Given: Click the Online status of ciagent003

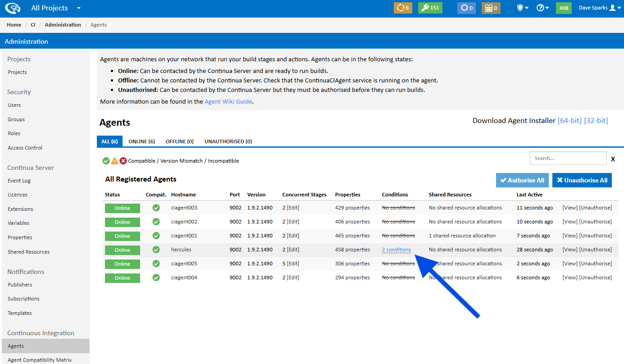Looking at the screenshot, I should pyautogui.click(x=123, y=208).
